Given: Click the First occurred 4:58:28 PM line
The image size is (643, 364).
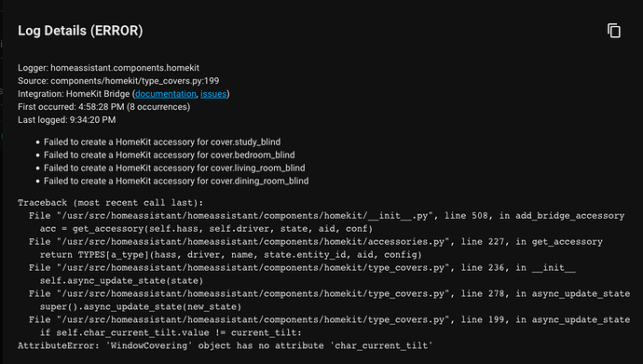Looking at the screenshot, I should 103,107.
